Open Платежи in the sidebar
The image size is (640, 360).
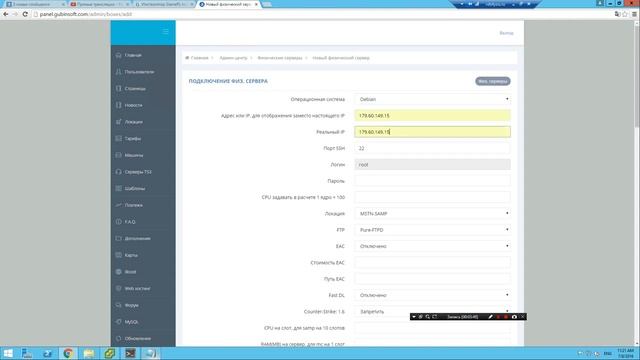click(143, 205)
